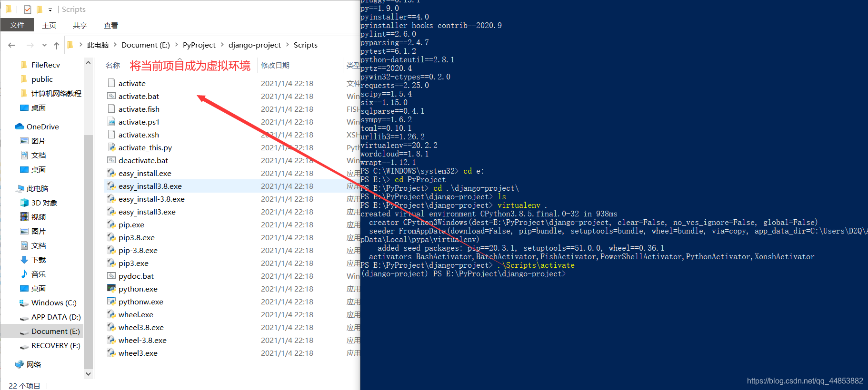Select 计算机网络教程 folder in sidebar

click(x=50, y=93)
